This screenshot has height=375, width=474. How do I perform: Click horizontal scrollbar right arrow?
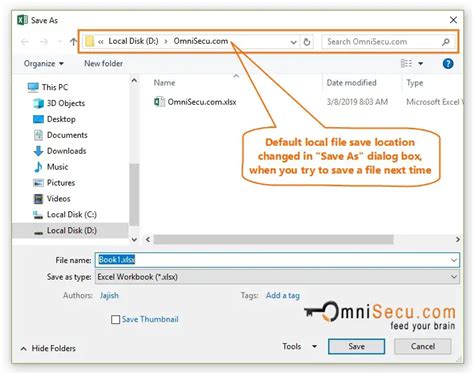pyautogui.click(x=458, y=239)
